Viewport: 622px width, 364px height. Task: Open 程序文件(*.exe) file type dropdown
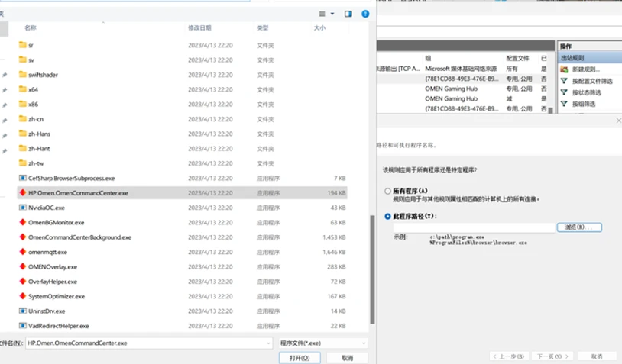[323, 343]
